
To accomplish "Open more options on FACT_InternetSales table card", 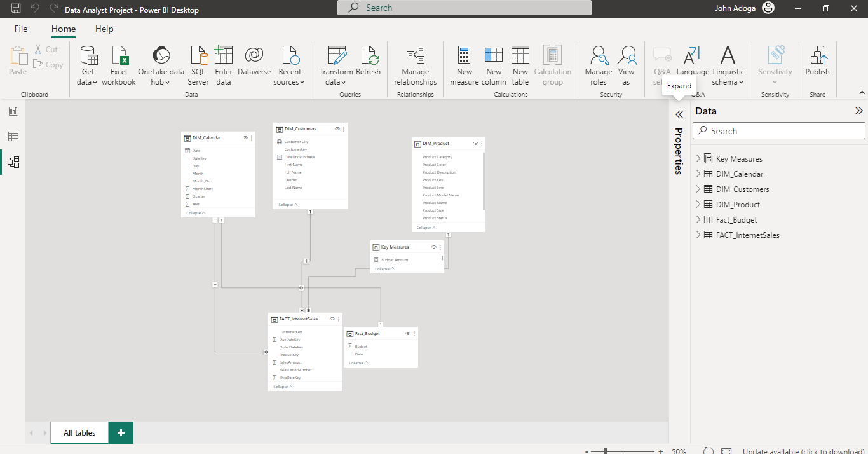I will coord(339,319).
